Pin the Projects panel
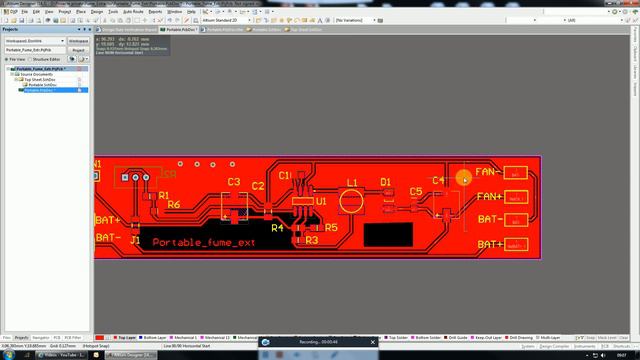Screen dimensions: 640x360 tap(84, 29)
